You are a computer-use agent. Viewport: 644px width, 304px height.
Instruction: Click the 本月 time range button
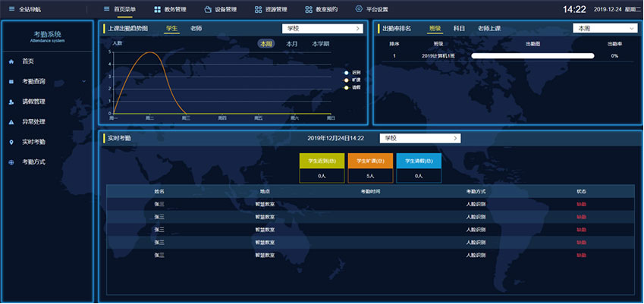point(292,44)
